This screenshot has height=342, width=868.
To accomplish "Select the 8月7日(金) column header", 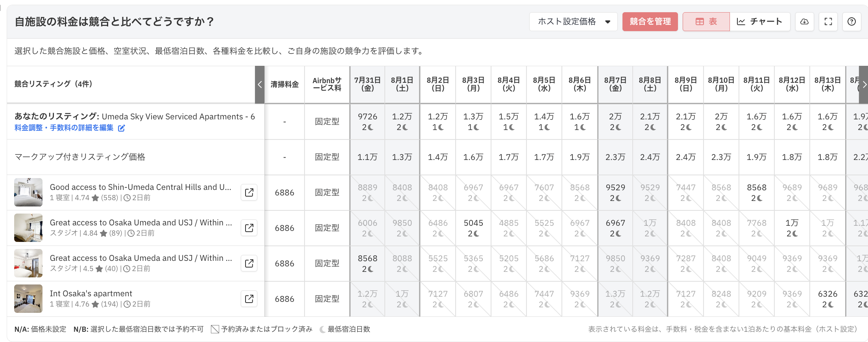I will click(x=615, y=84).
